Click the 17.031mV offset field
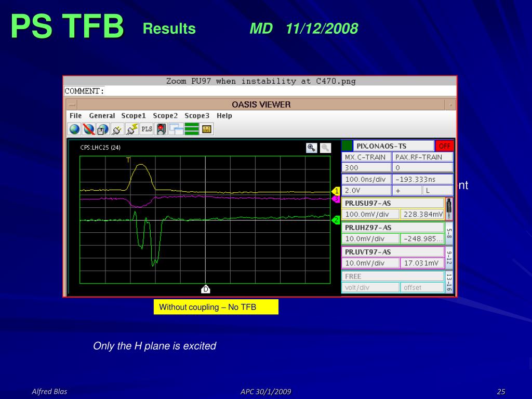This screenshot has height=399, width=532. click(x=422, y=263)
